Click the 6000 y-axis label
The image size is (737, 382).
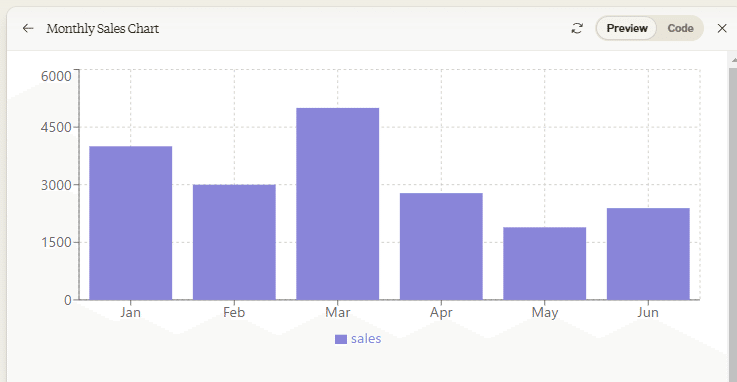click(x=56, y=76)
